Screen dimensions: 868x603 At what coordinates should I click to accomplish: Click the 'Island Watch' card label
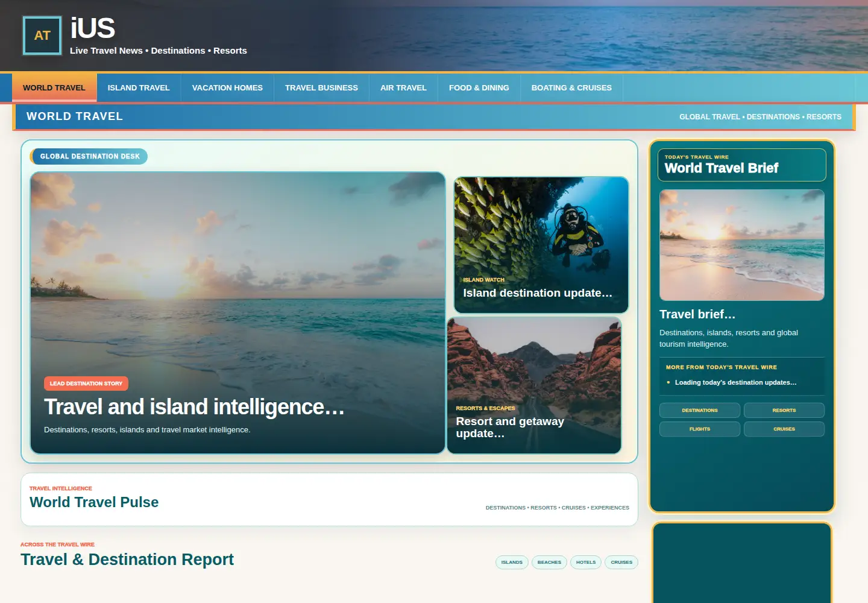tap(483, 280)
